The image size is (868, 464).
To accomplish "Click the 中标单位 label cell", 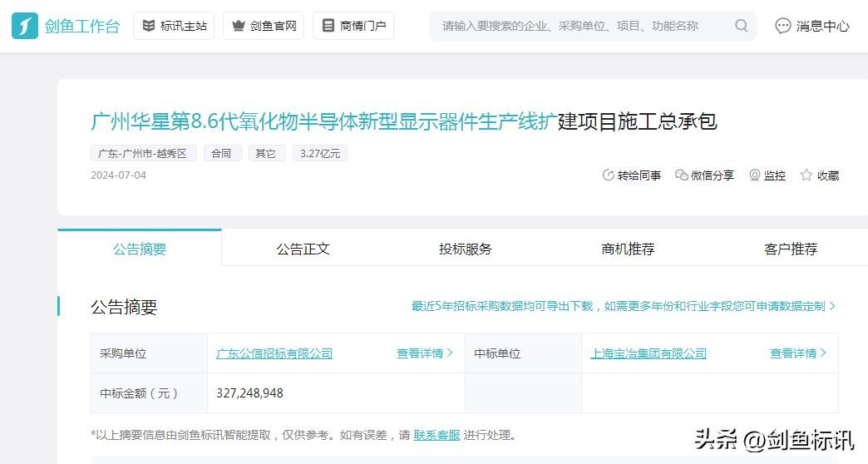I will pos(523,353).
